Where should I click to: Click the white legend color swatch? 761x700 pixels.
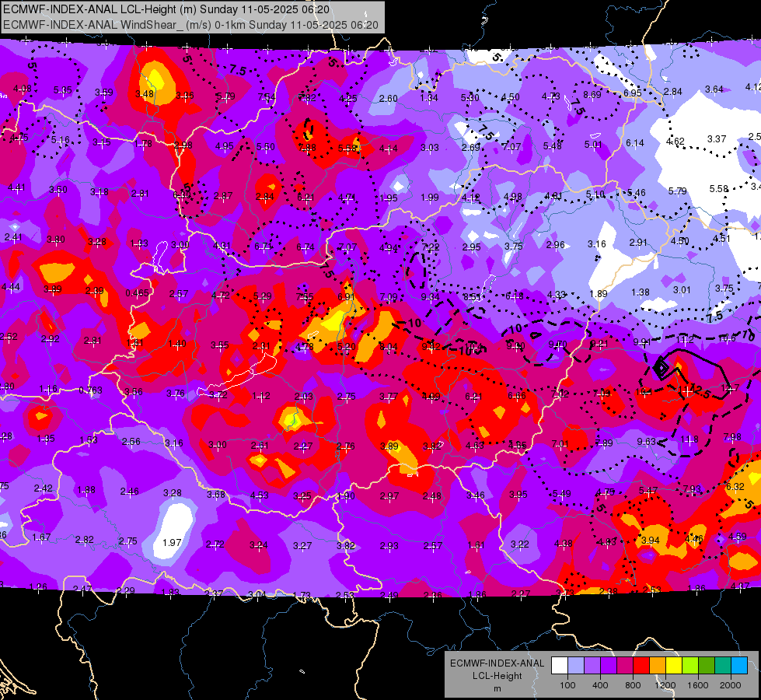tap(559, 666)
